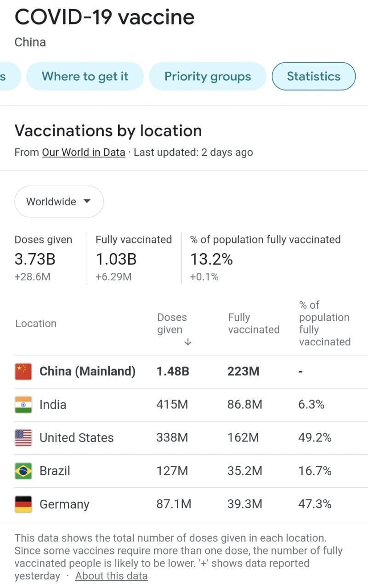Open the Our World in Data link
Image resolution: width=368 pixels, height=588 pixels.
click(84, 152)
